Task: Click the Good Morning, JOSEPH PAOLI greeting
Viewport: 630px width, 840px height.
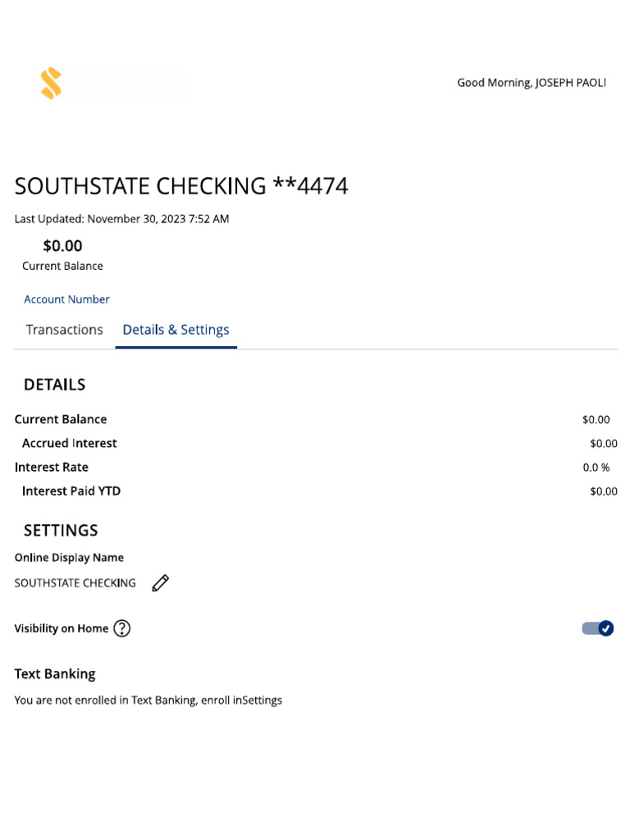Action: coord(531,83)
